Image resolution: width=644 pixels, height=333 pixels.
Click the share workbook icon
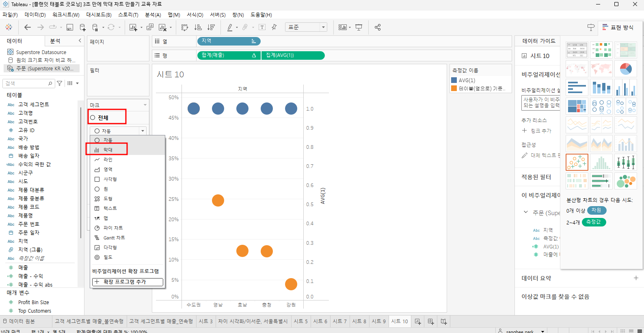click(378, 27)
